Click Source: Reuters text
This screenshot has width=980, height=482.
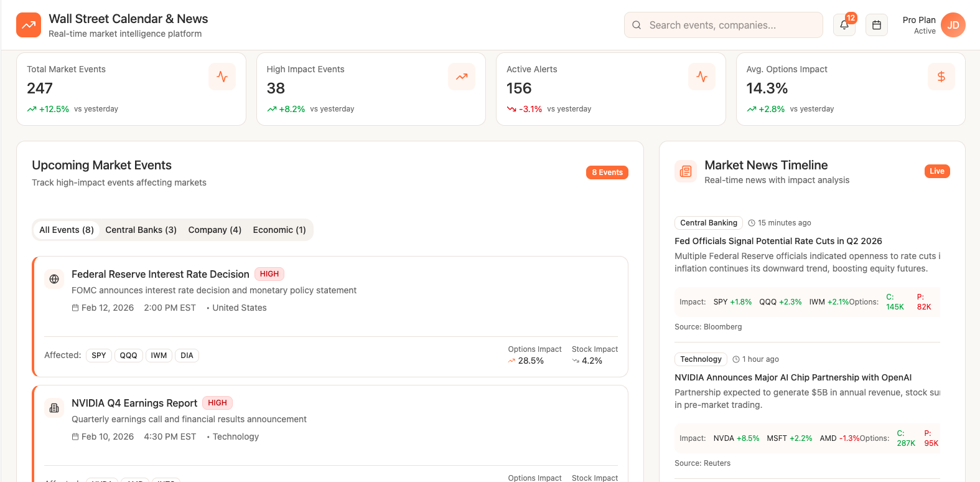point(702,463)
